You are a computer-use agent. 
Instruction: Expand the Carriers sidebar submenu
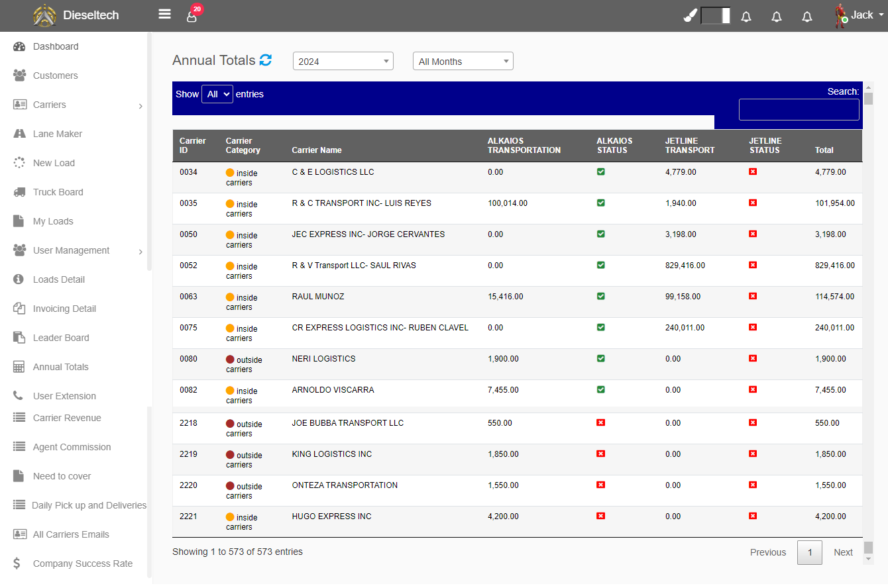click(x=140, y=105)
